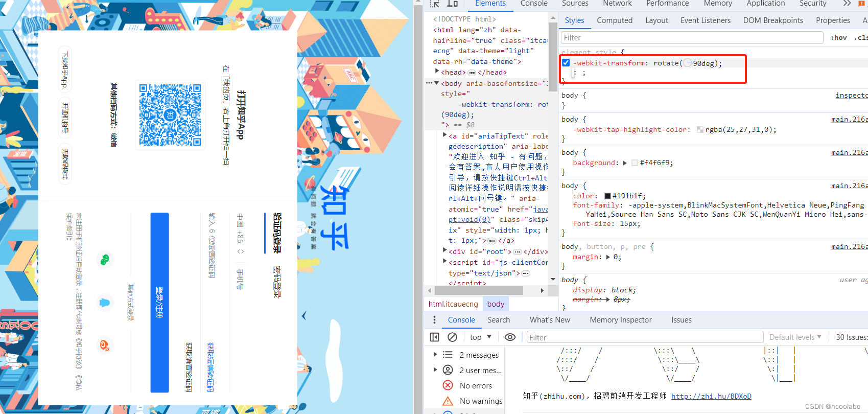Click the QQ login icon
Image resolution: width=868 pixels, height=414 pixels.
pos(105,303)
